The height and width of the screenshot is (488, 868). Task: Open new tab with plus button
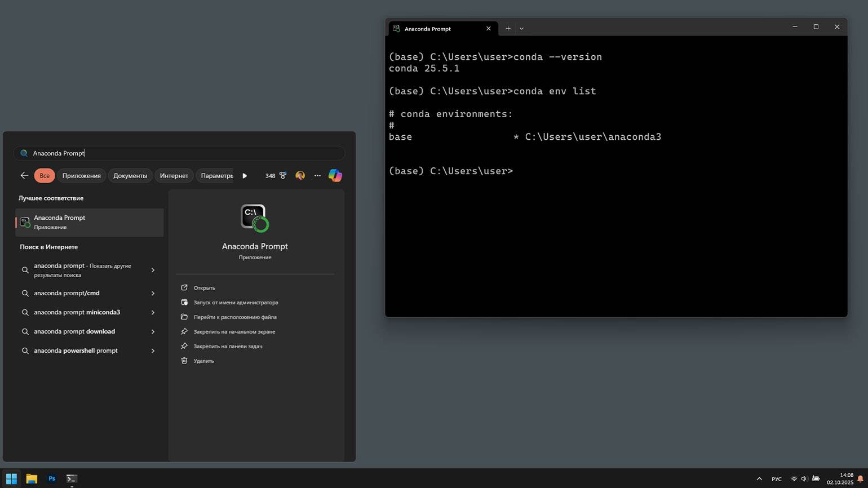tap(508, 28)
